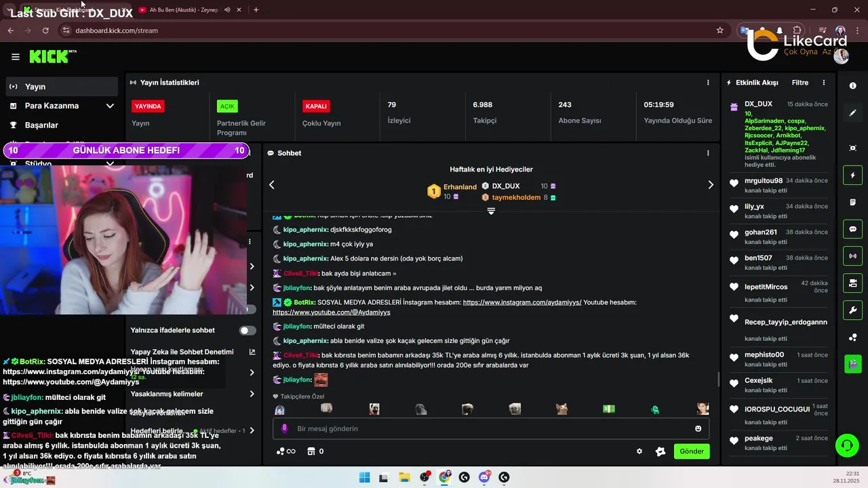Open the green headset support button
868x488 pixels.
click(x=846, y=445)
